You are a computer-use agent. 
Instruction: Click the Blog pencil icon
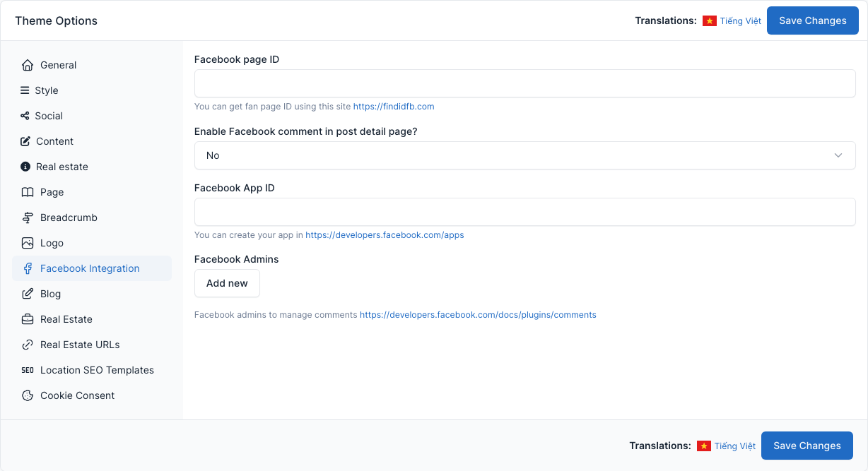tap(28, 294)
